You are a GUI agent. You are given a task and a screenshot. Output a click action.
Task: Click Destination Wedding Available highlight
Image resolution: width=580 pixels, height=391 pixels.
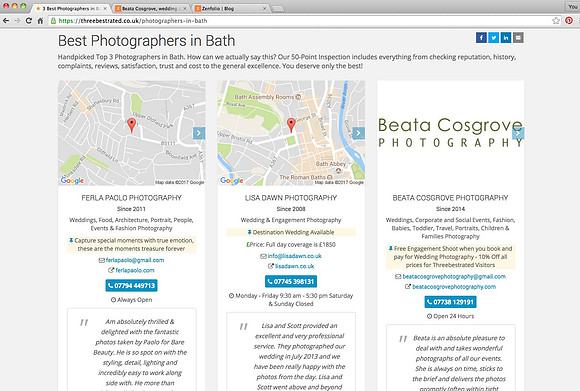tap(291, 232)
